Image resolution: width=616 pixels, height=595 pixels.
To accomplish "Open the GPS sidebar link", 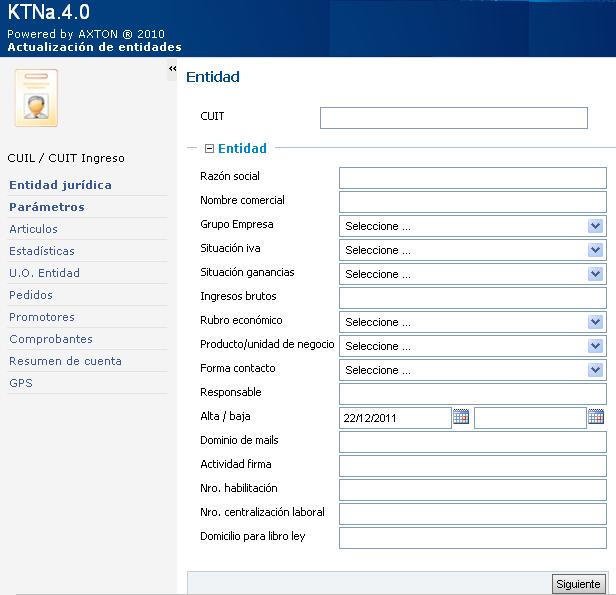I will [x=21, y=383].
